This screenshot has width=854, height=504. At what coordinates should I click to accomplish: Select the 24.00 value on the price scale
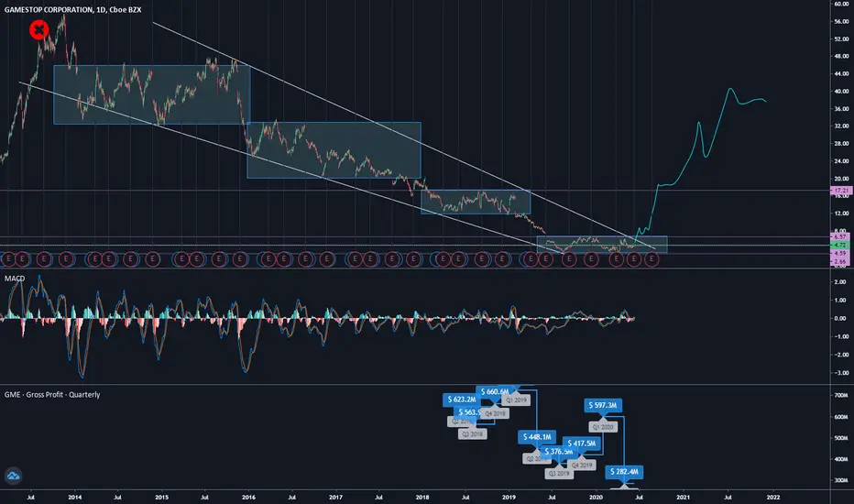(x=841, y=160)
